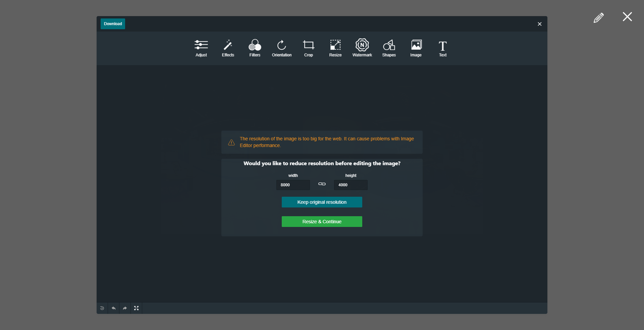Click Keep original resolution
This screenshot has height=330, width=644.
[322, 202]
